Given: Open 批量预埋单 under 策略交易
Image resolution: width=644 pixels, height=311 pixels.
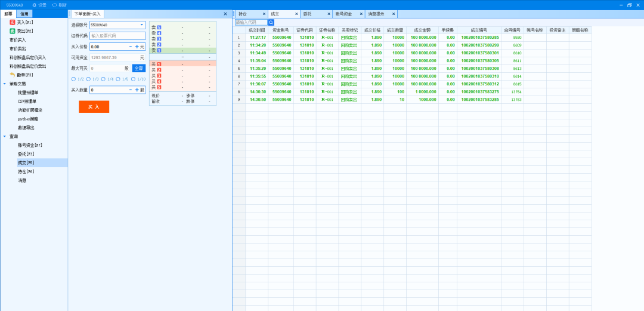Looking at the screenshot, I should 27,93.
